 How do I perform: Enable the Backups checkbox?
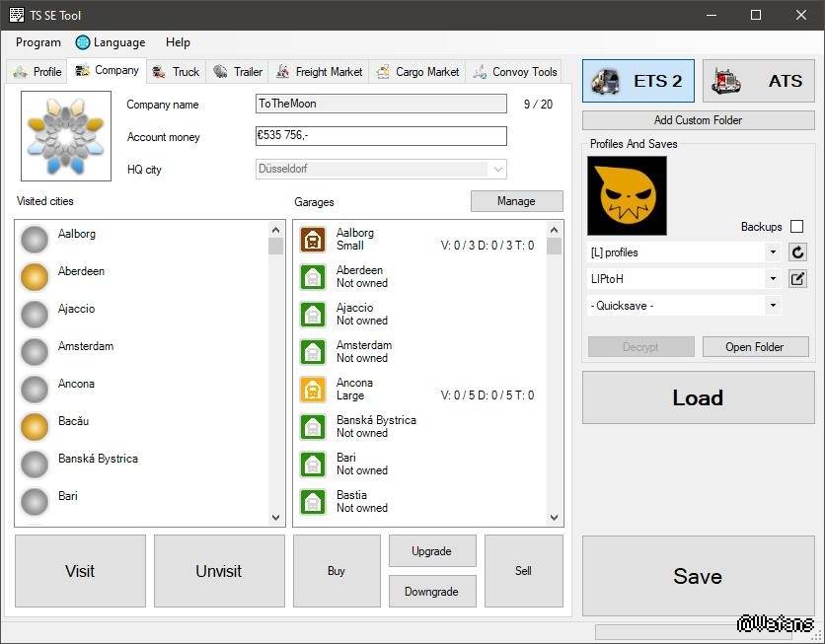797,227
